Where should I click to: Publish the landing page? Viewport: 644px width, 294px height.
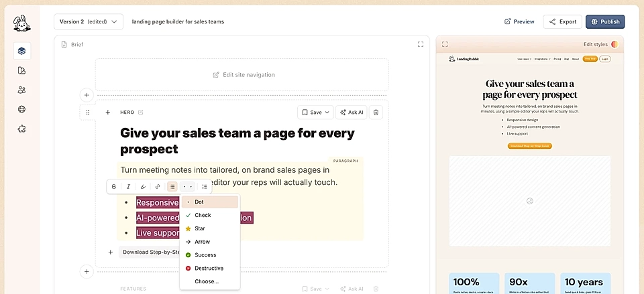pos(605,21)
